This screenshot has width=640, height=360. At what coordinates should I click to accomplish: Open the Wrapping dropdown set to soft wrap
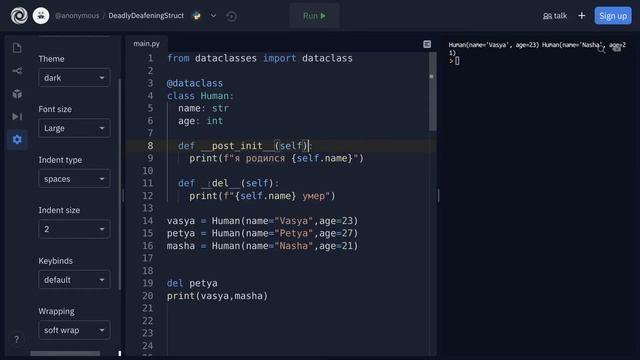[74, 330]
